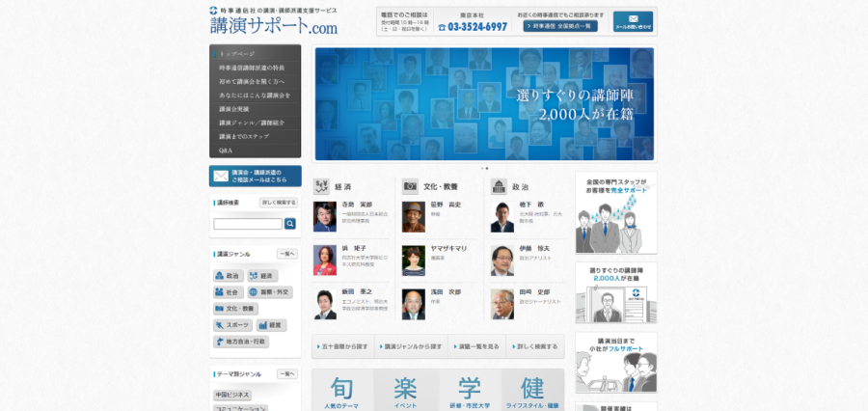Open 寺島 実郎 speaker photo
Viewport: 868px width, 411px height.
325,216
